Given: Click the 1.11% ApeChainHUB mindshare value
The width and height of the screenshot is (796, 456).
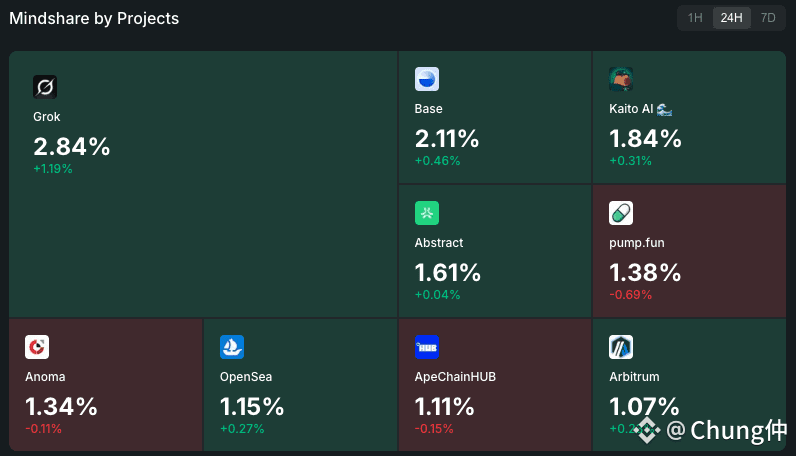Looking at the screenshot, I should (x=445, y=407).
